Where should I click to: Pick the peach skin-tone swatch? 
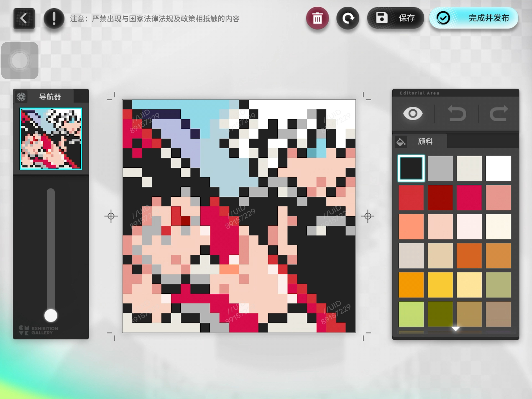pos(440,227)
